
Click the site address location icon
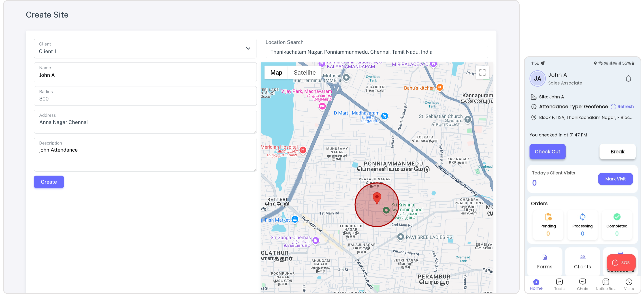click(x=534, y=118)
